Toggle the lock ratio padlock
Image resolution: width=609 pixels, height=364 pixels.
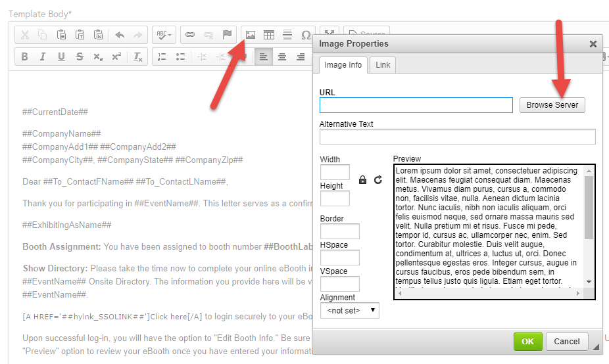click(362, 179)
